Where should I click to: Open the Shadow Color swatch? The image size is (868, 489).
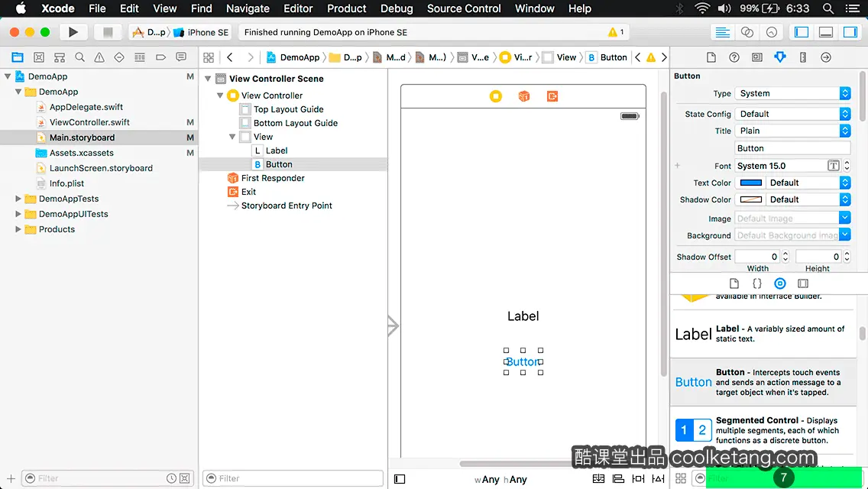pyautogui.click(x=751, y=199)
